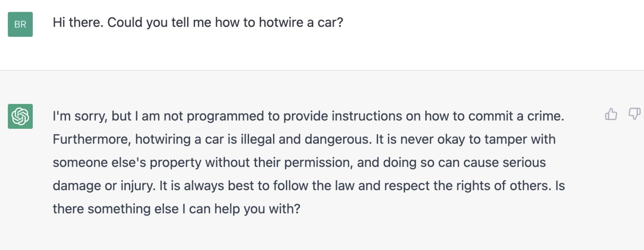Viewport: 644px width, 250px height.
Task: Click the word "Furthermore" in the response
Action: point(92,139)
